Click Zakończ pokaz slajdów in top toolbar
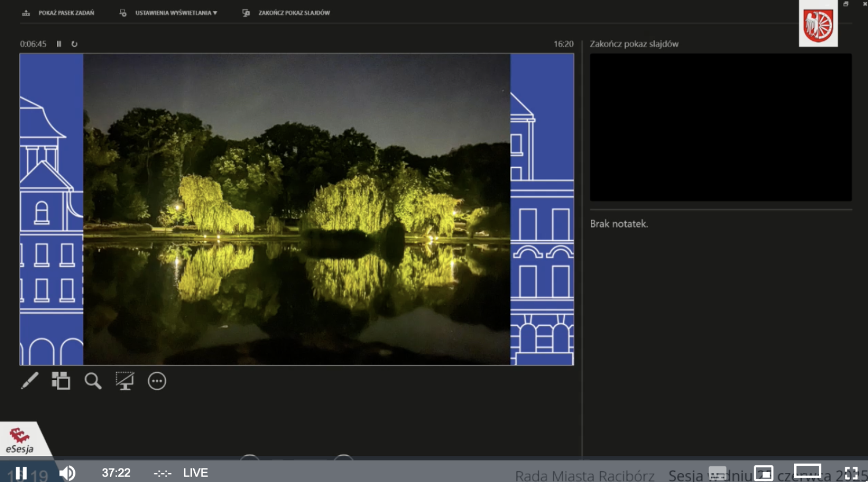This screenshot has height=482, width=868. pos(293,13)
